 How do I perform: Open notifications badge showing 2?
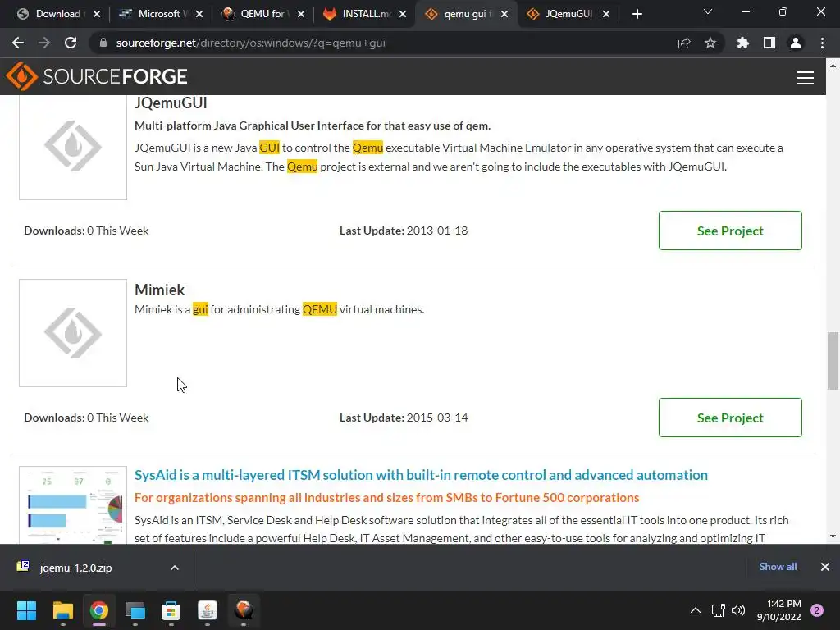(817, 610)
